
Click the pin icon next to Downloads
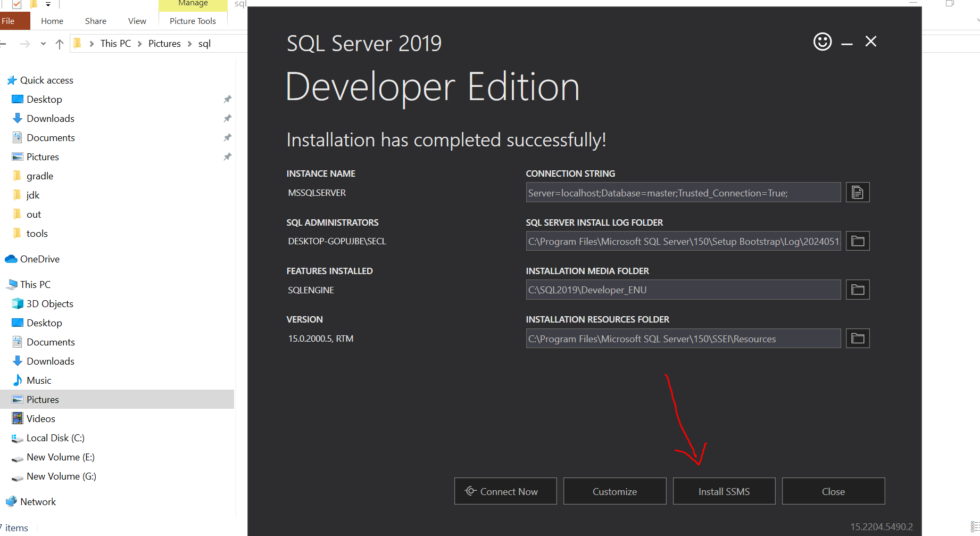(227, 119)
